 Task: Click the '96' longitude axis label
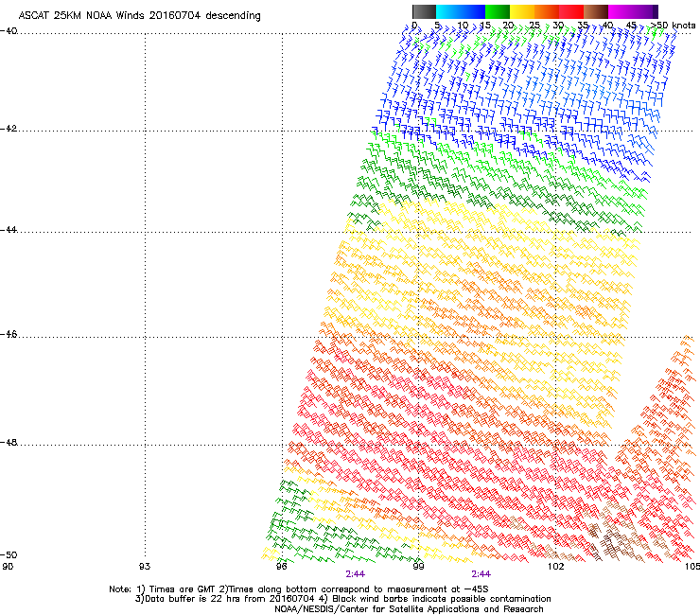(x=282, y=567)
